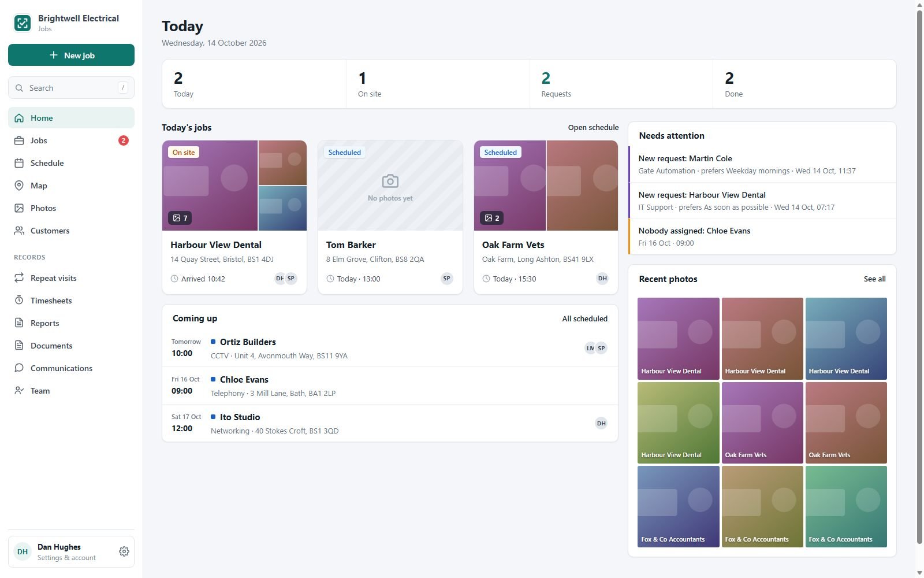Click the See all link in Recent photos
Image resolution: width=924 pixels, height=578 pixels.
click(x=874, y=279)
